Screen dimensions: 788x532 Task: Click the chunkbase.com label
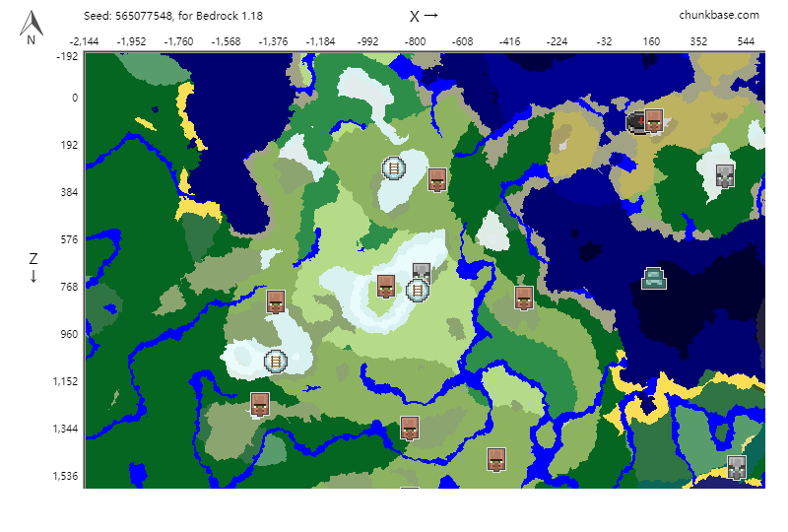pos(719,15)
